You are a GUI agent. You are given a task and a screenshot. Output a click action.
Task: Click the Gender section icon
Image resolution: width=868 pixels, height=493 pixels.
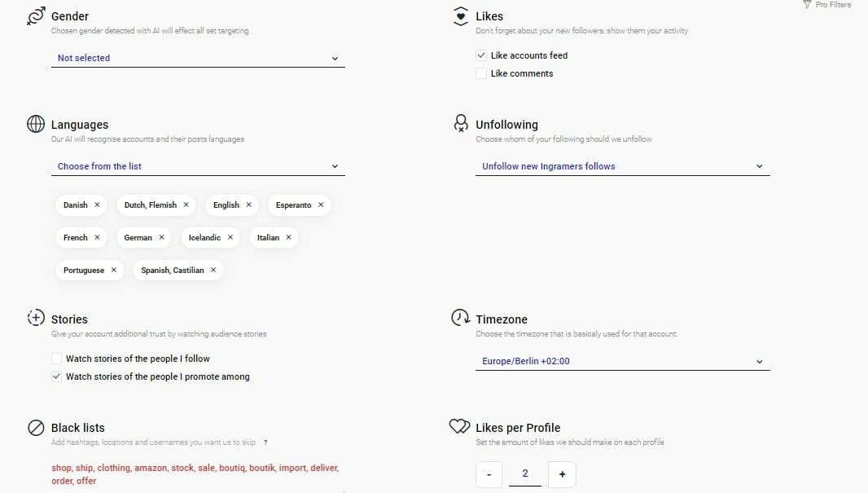[36, 16]
